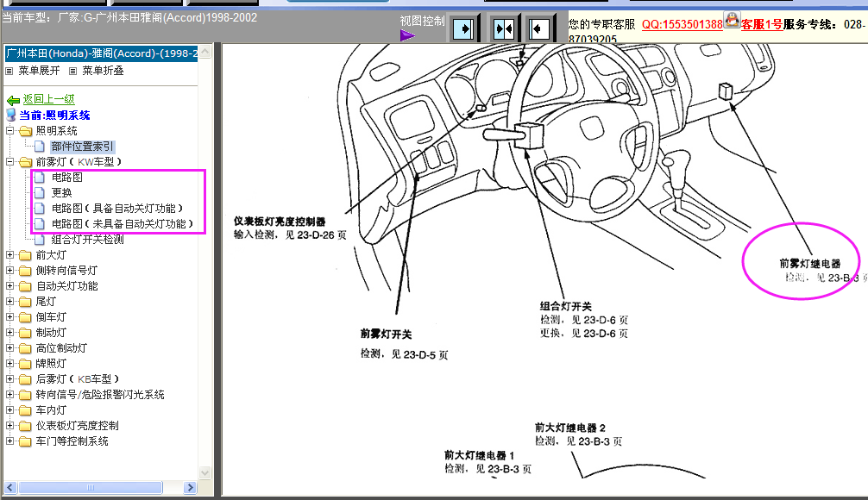The width and height of the screenshot is (868, 500).
Task: Open the QQ:1553501388 link
Action: tap(682, 24)
